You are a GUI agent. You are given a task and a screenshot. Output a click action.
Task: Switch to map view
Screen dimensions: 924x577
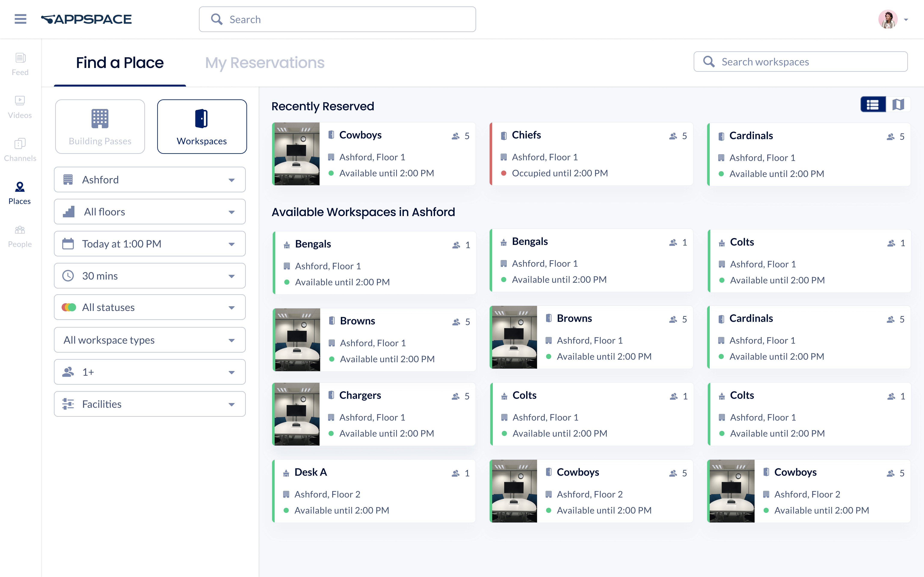[x=898, y=105]
